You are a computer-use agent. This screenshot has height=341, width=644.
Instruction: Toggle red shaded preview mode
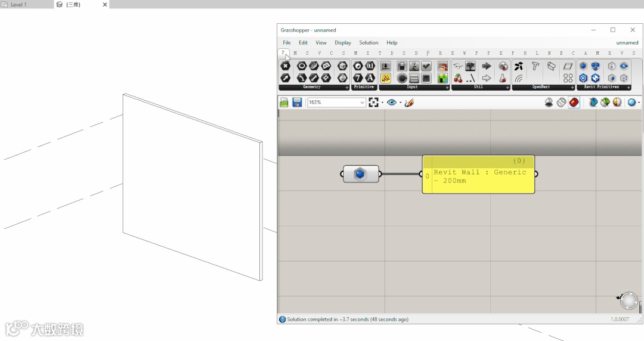pos(574,103)
